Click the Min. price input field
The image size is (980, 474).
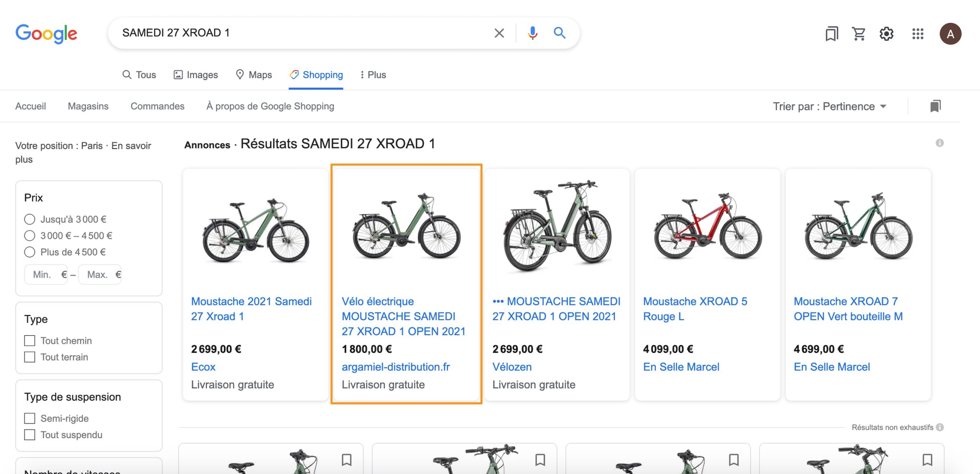46,275
